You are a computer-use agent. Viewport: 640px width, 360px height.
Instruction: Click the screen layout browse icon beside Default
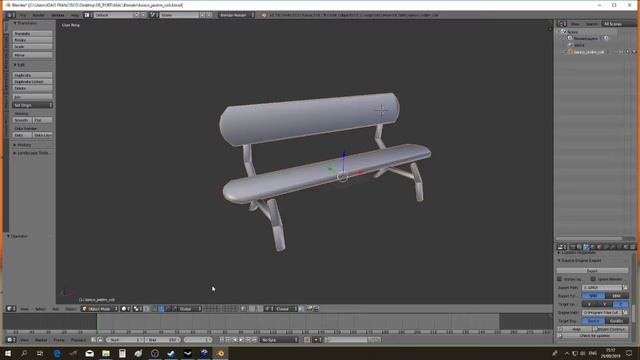click(88, 15)
